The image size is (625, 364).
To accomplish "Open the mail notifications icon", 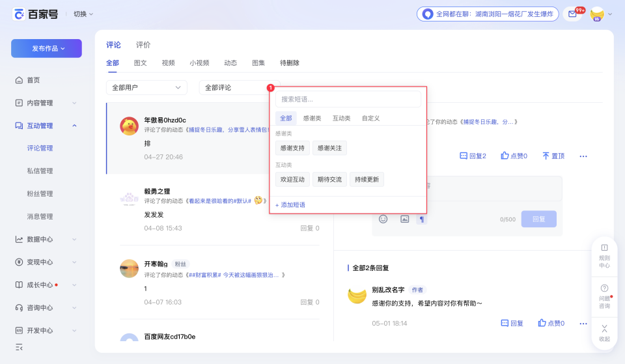I will 573,14.
